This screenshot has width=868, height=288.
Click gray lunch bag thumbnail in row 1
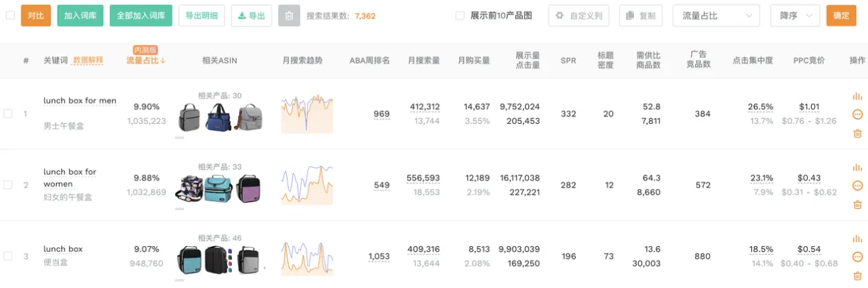tap(190, 118)
